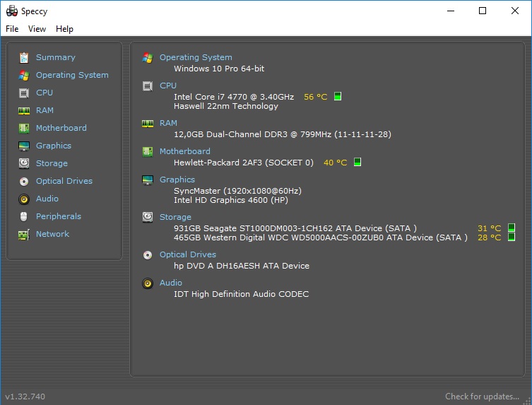This screenshot has height=405, width=532.
Task: Click the Storage heading link in main panel
Action: (x=175, y=217)
